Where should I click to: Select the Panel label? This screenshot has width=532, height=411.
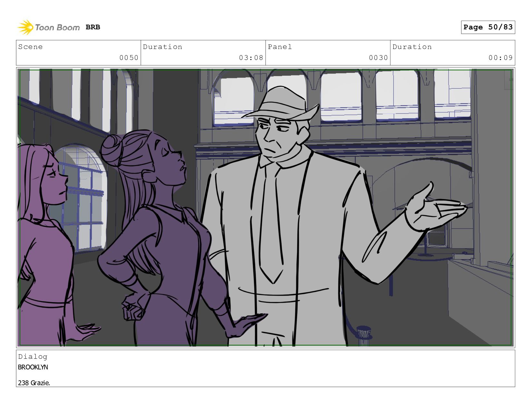280,47
